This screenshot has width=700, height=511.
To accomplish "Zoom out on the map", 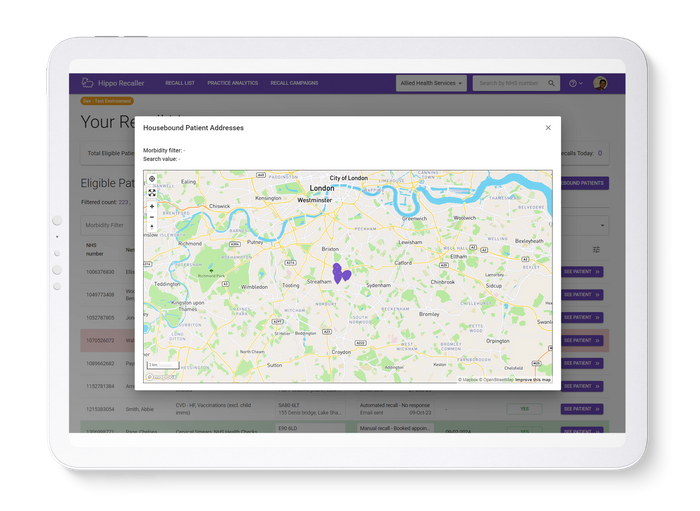I will point(152,217).
